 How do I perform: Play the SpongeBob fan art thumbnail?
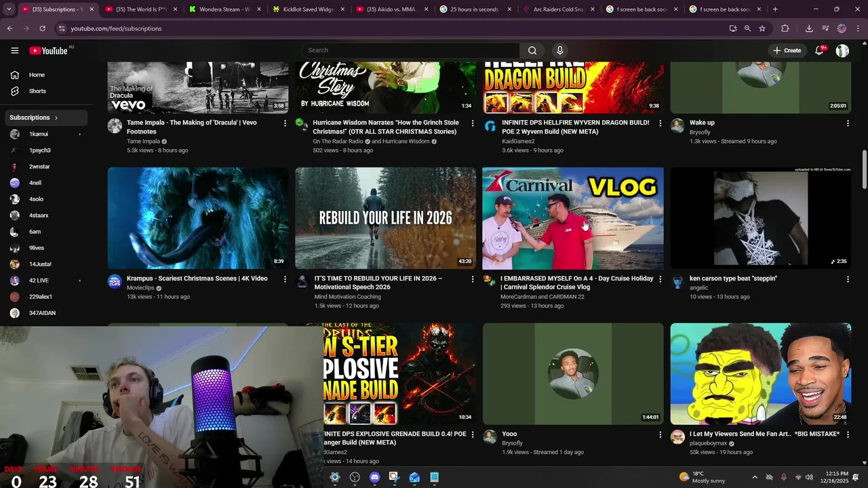pyautogui.click(x=761, y=374)
